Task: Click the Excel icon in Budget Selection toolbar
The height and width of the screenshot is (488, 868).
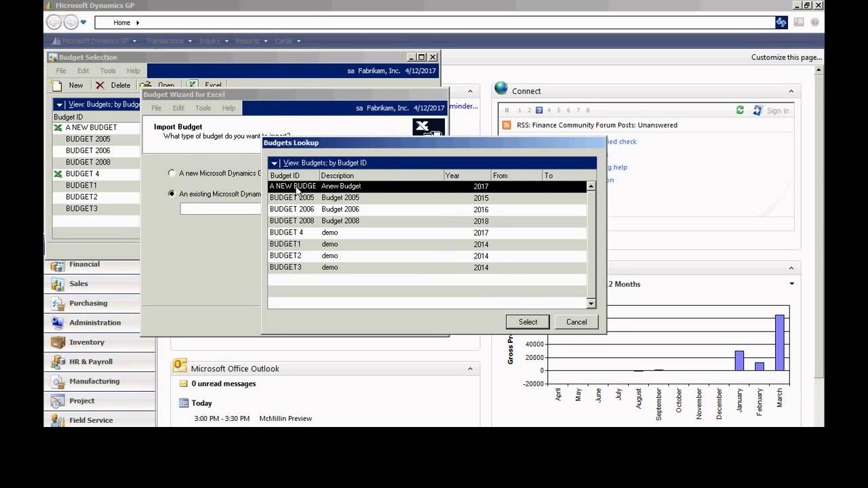Action: 193,85
